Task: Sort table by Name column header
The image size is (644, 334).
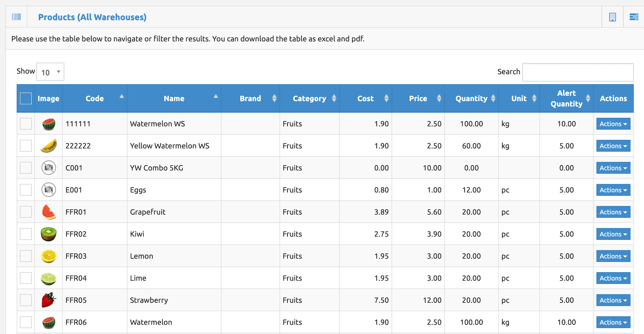Action: (174, 98)
